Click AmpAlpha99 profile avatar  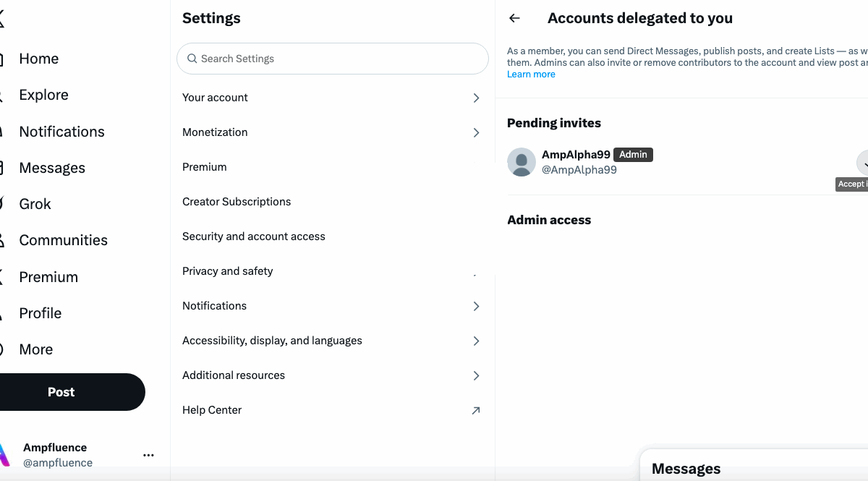coord(522,162)
